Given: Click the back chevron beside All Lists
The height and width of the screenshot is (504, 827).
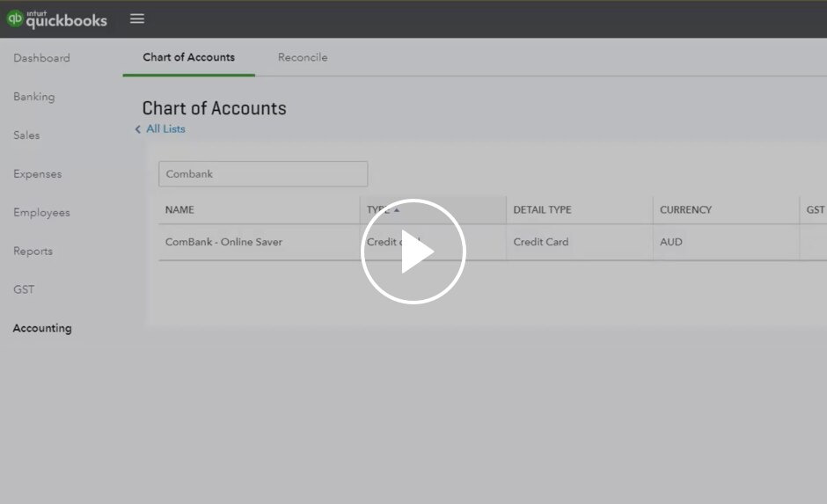Looking at the screenshot, I should coord(137,129).
